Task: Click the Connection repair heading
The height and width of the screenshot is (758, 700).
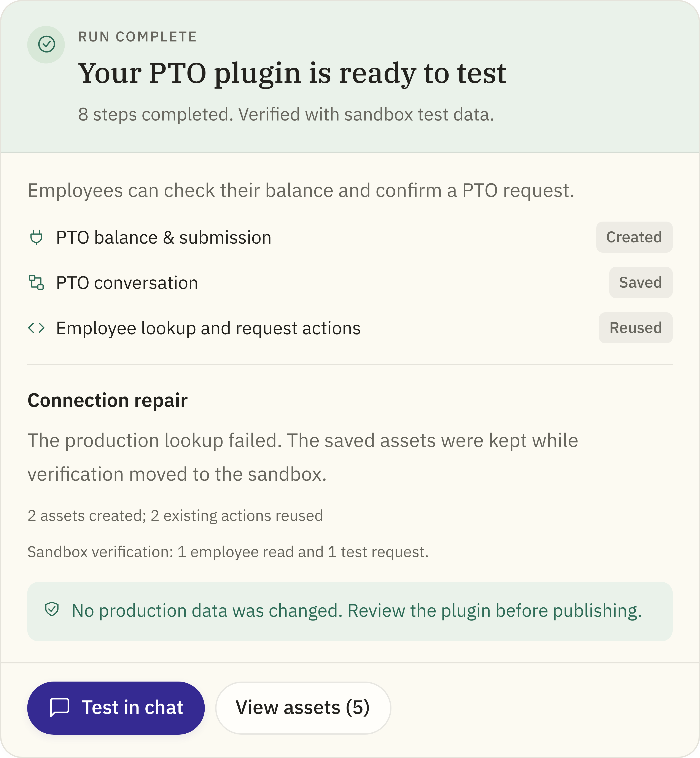Action: coord(108,400)
